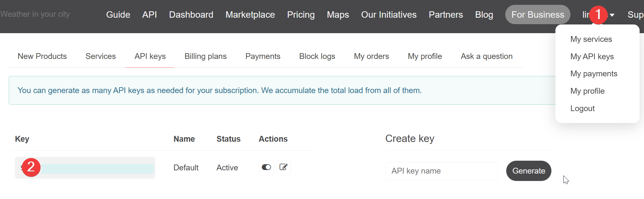Navigate to the Maps link
The image size is (644, 199).
[x=338, y=15]
